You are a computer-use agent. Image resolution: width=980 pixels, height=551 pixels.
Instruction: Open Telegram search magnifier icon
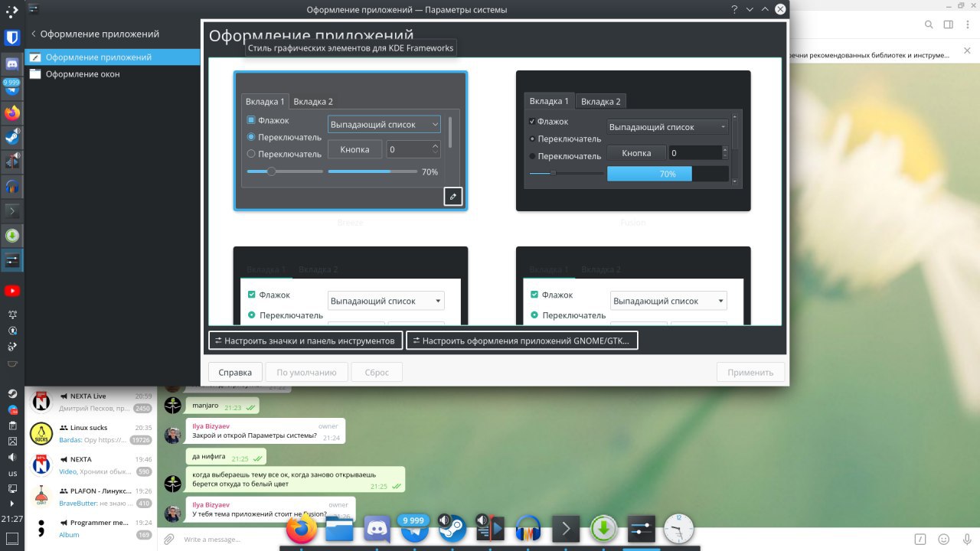929,24
